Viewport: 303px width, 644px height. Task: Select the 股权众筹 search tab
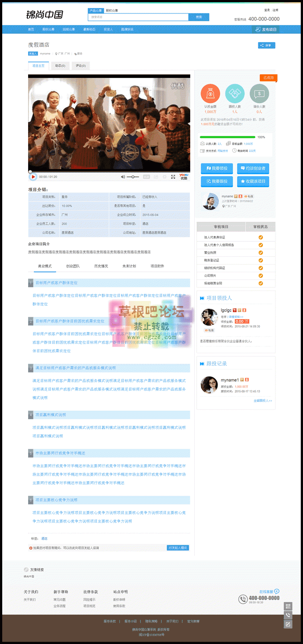(111, 10)
